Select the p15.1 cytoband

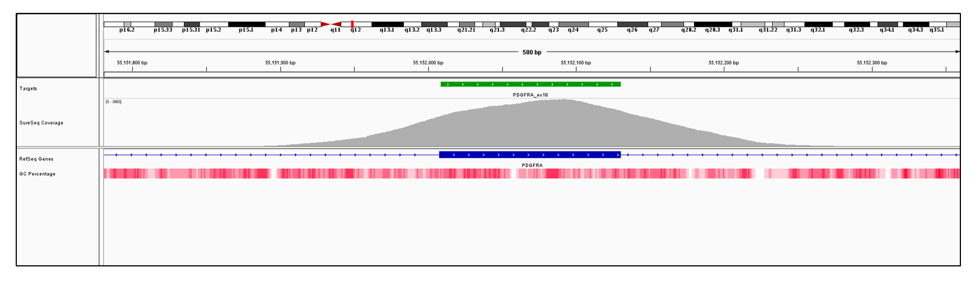click(x=246, y=30)
